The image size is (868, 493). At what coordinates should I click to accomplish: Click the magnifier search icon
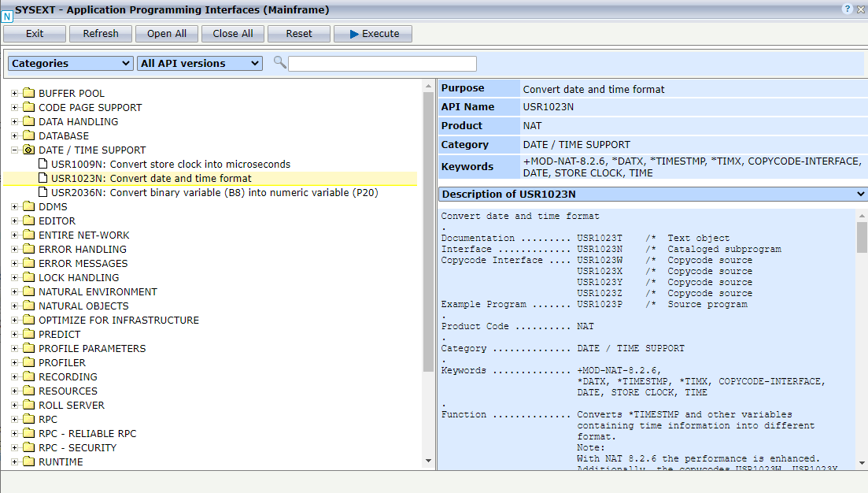[280, 63]
